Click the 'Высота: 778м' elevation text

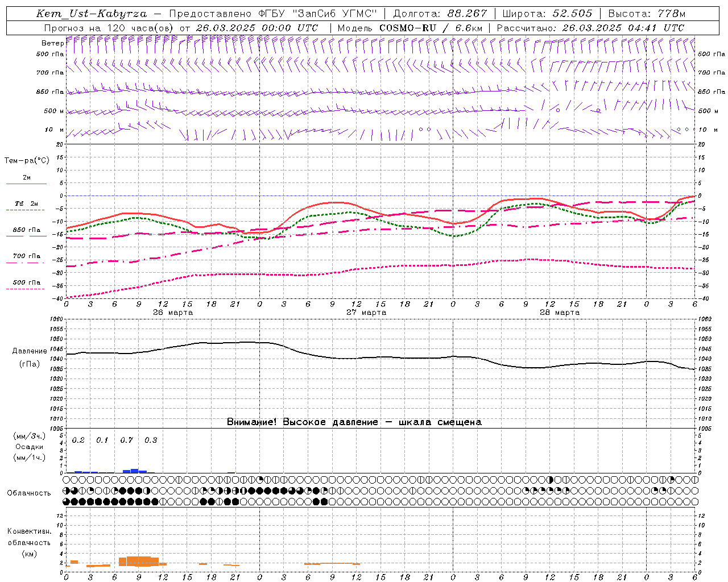(x=647, y=14)
